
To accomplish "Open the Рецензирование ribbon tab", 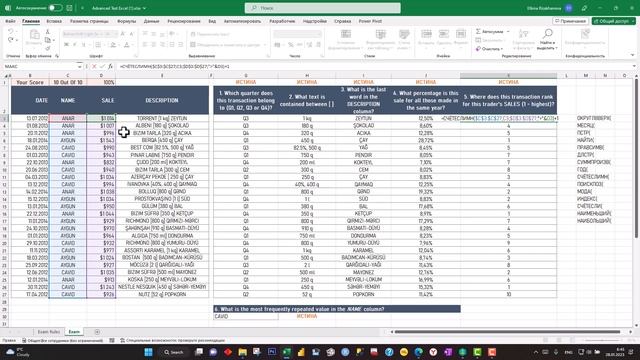I will tap(184, 21).
